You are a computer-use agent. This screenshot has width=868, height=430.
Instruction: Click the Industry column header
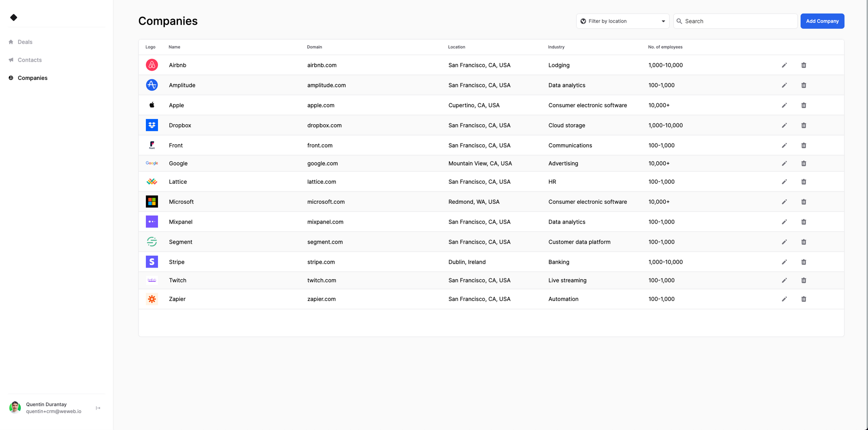[556, 47]
